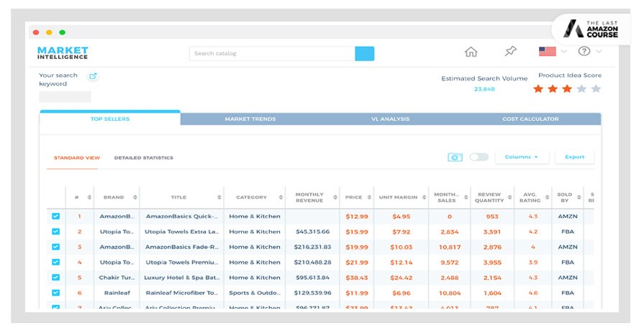Image resolution: width=644 pixels, height=331 pixels.
Task: Click the pin icon in header
Action: pos(510,51)
